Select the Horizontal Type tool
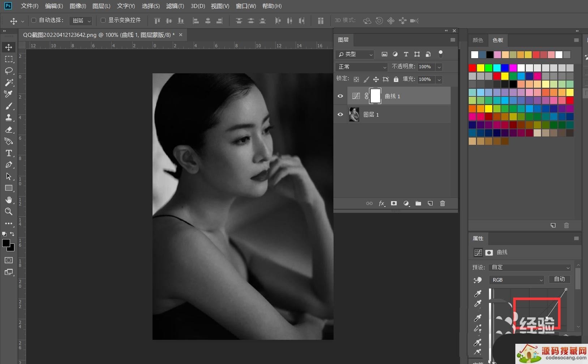 click(x=9, y=153)
